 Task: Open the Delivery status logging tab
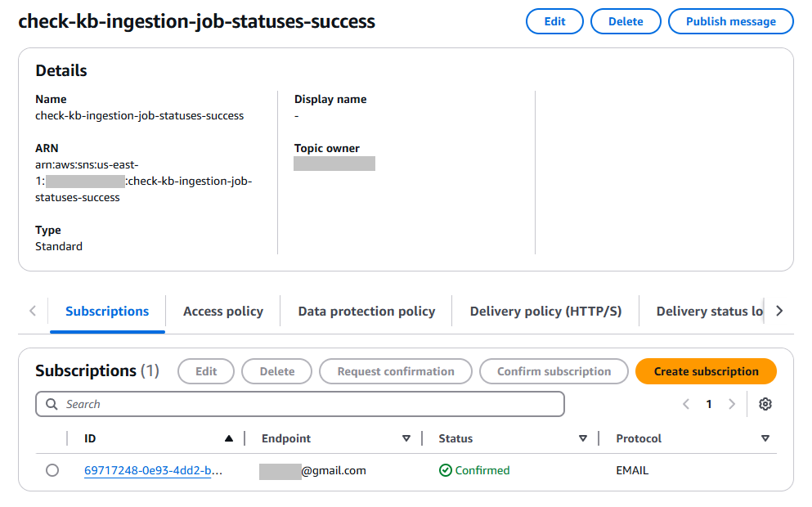(x=710, y=312)
